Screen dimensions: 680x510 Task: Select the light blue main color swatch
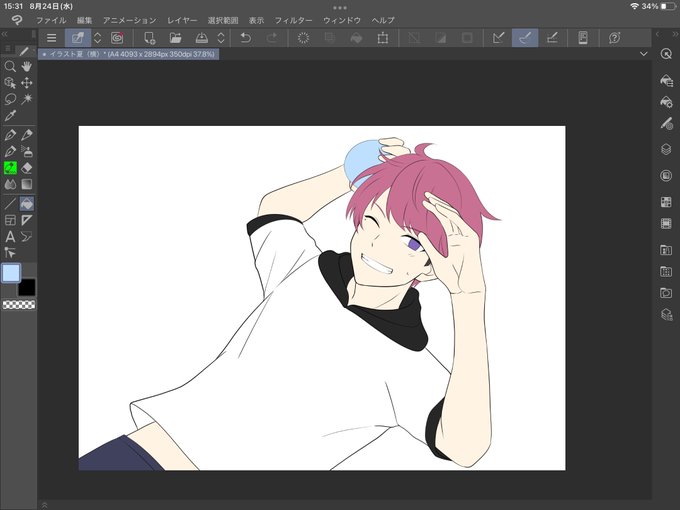tap(11, 273)
